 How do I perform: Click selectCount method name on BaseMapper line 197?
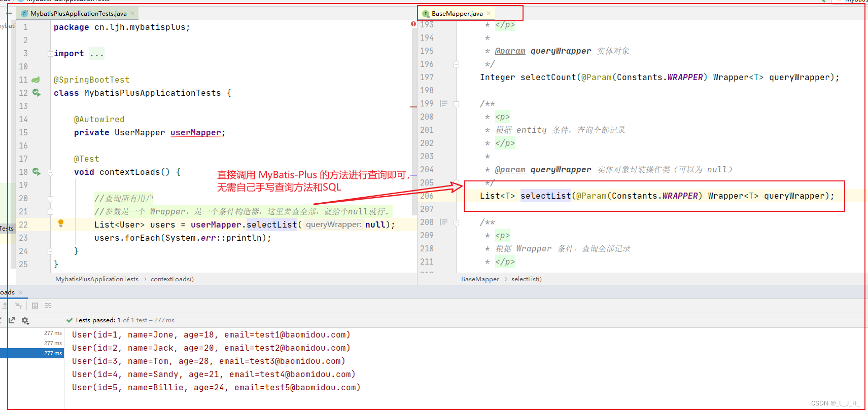pyautogui.click(x=548, y=78)
